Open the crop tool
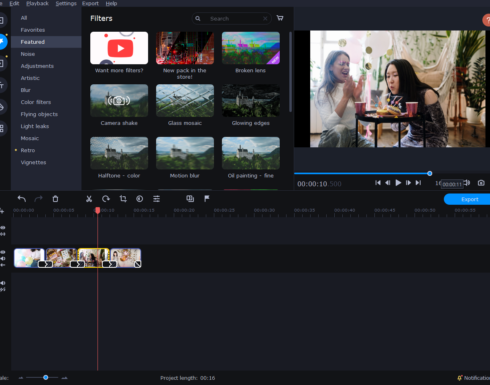Screen dimensions: 490x385 point(123,199)
